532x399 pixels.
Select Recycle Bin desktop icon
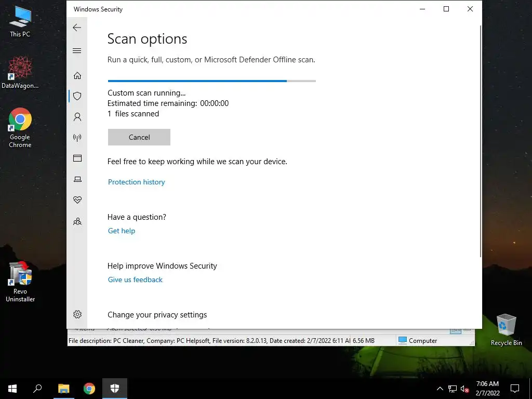(506, 330)
